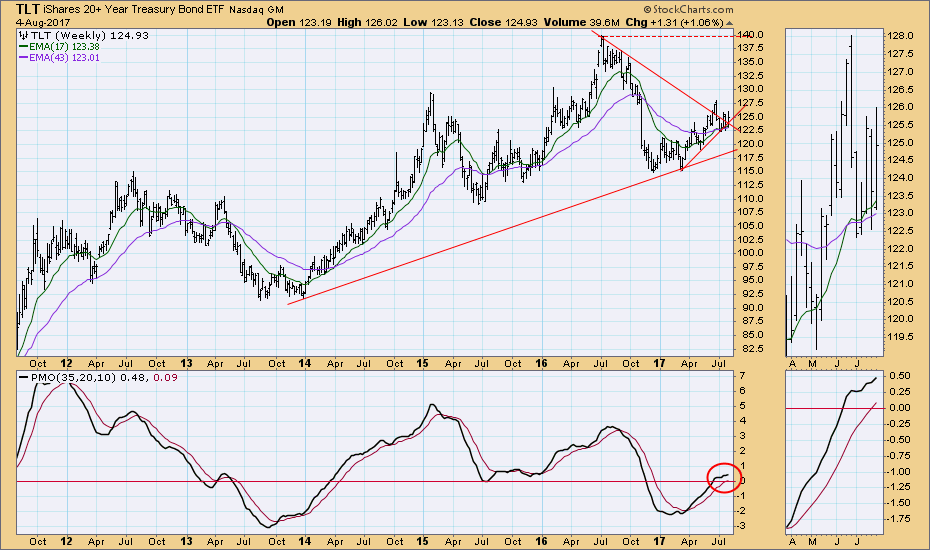This screenshot has width=930, height=550.
Task: Click the iShares 20+ Year Treasury Bond ETF name
Action: point(134,9)
